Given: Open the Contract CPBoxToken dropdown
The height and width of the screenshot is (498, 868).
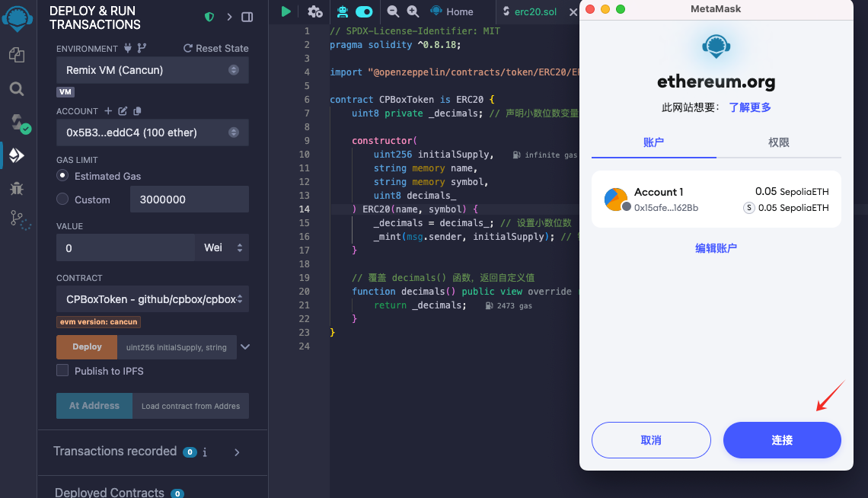Looking at the screenshot, I should coord(152,299).
